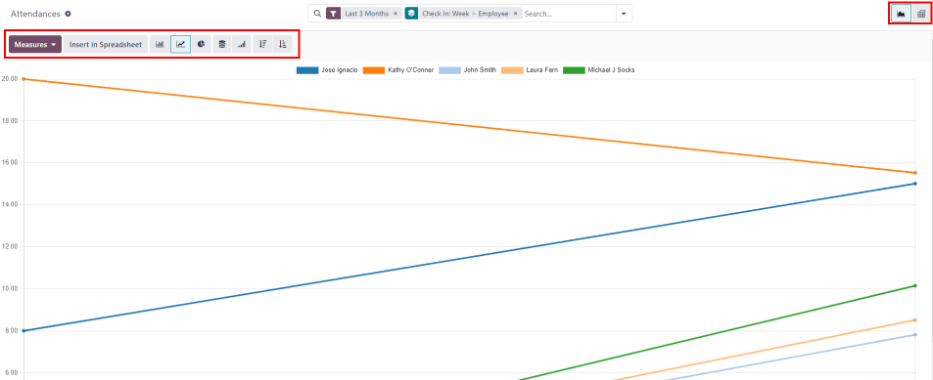This screenshot has width=933, height=380.
Task: Switch to bar chart mode
Action: click(x=159, y=44)
